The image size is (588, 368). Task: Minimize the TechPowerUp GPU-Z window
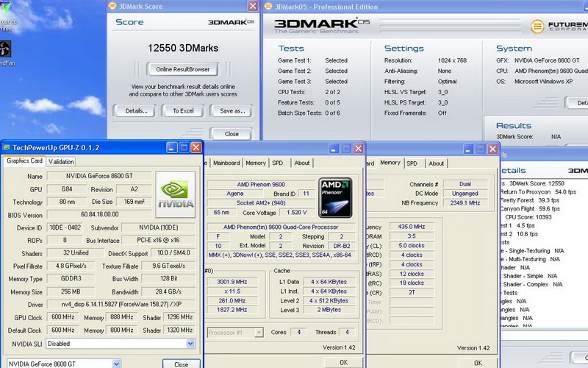[x=172, y=148]
